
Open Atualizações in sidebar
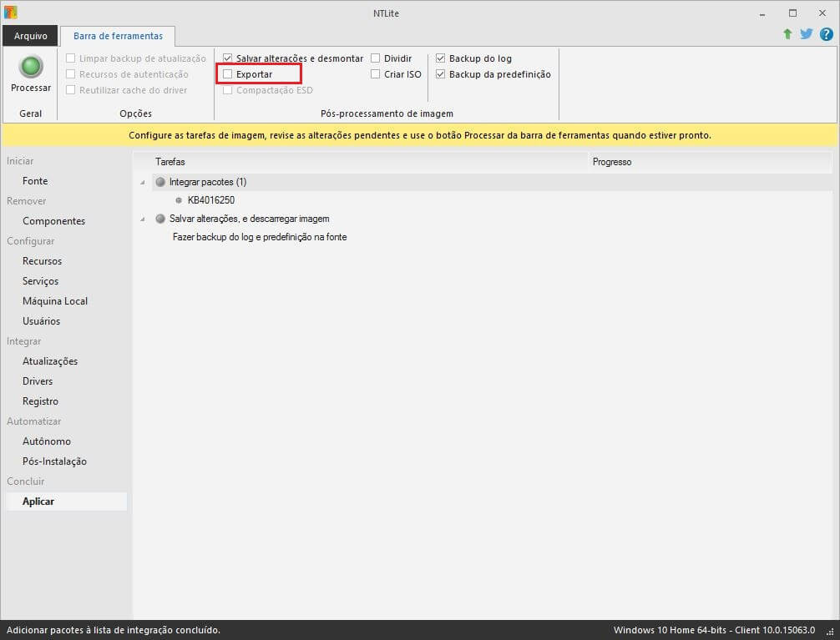(x=50, y=361)
